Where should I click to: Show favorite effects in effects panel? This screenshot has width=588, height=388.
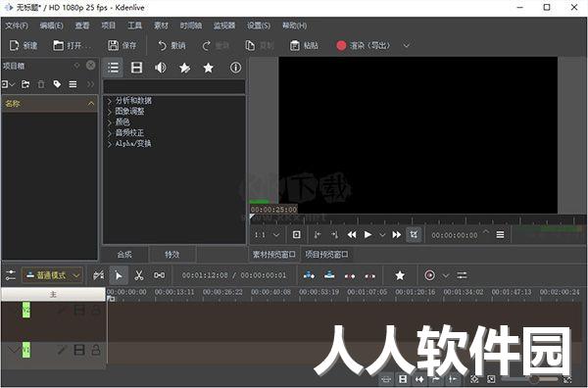[208, 68]
